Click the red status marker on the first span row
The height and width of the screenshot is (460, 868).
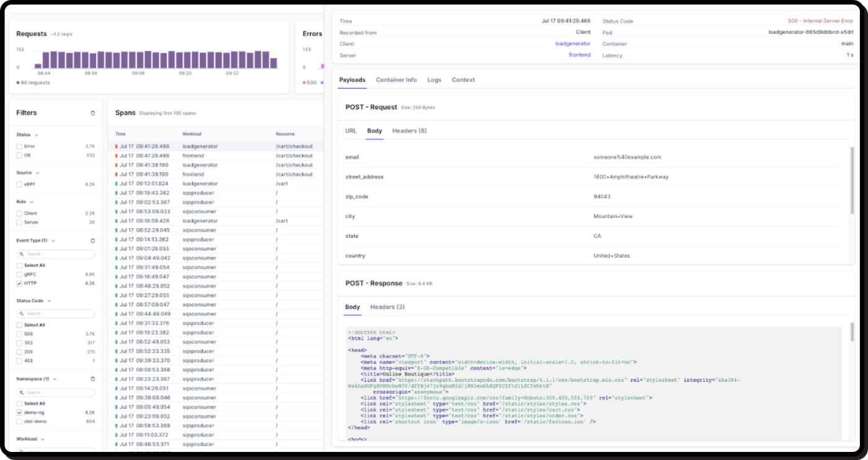point(116,146)
